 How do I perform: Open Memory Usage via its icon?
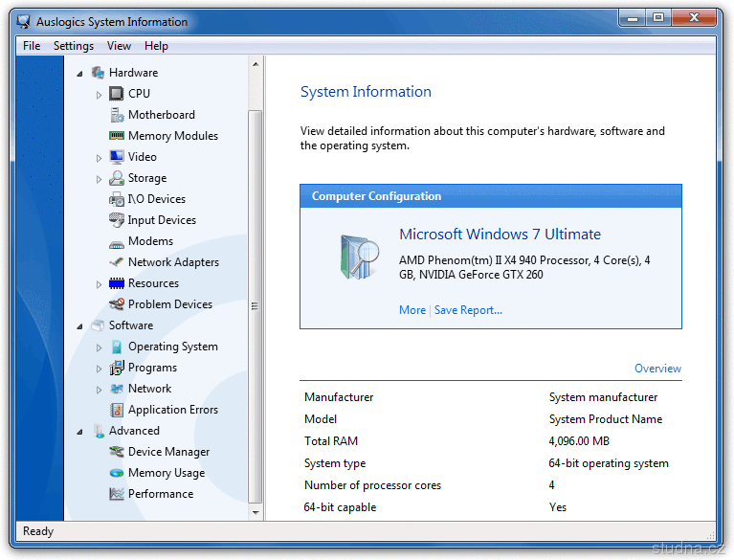coord(116,473)
